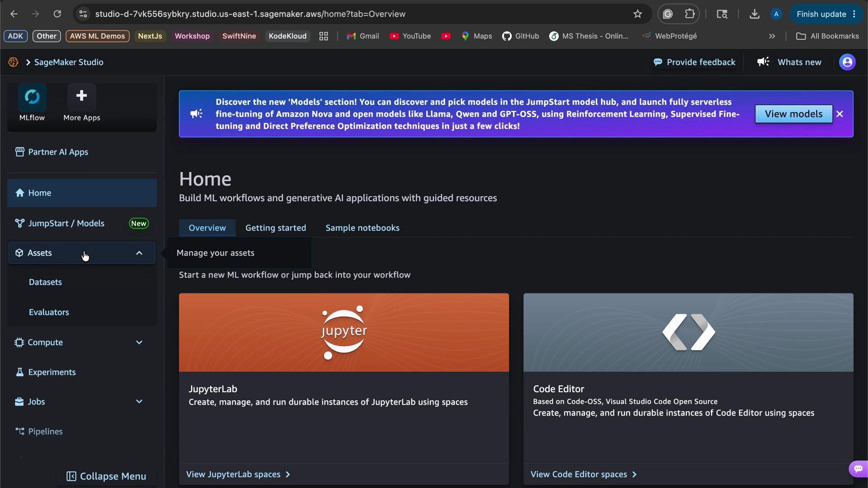Open View Code Editor spaces link
The width and height of the screenshot is (868, 488).
[584, 474]
